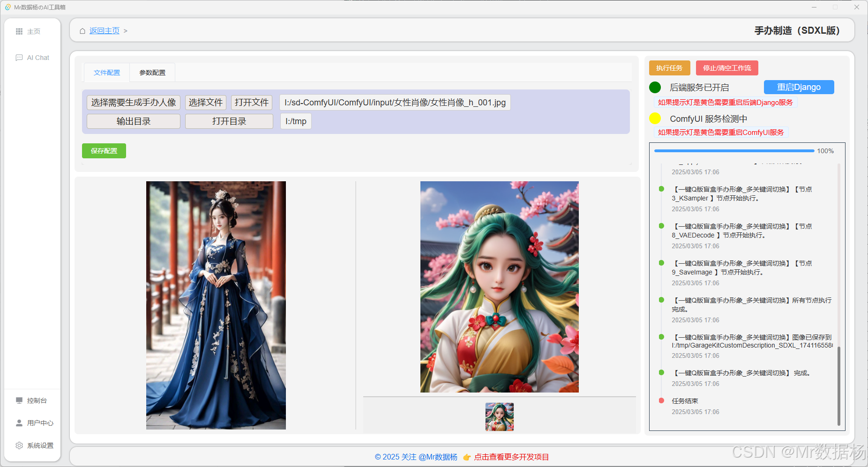Click 后端服务已开启 status text
868x467 pixels.
pos(699,88)
